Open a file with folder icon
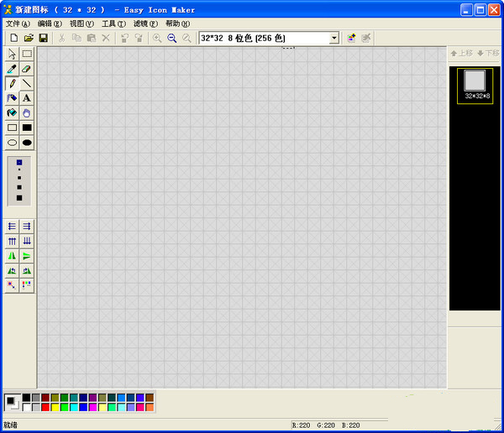504x433 pixels. 29,38
